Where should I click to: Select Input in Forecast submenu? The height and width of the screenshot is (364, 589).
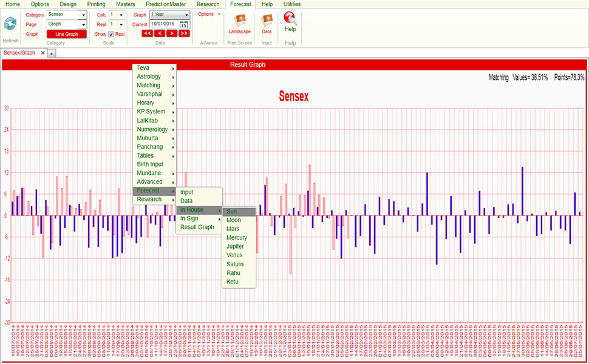(199, 192)
